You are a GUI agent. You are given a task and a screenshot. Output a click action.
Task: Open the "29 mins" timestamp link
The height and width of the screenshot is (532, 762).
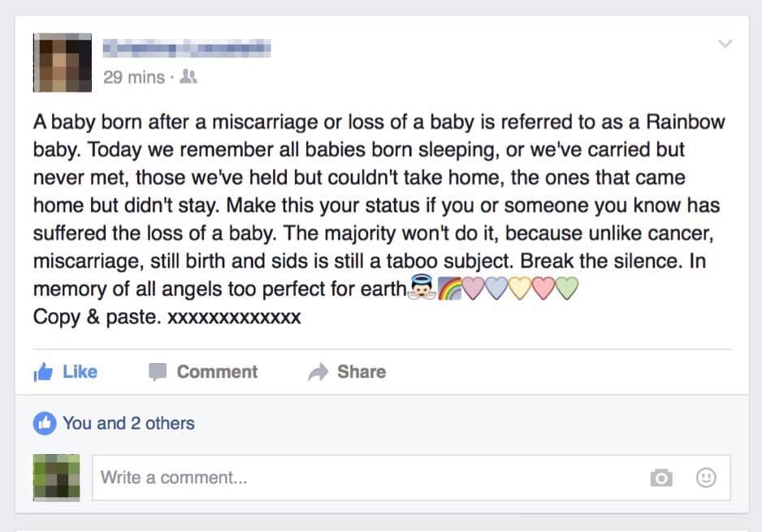[134, 78]
